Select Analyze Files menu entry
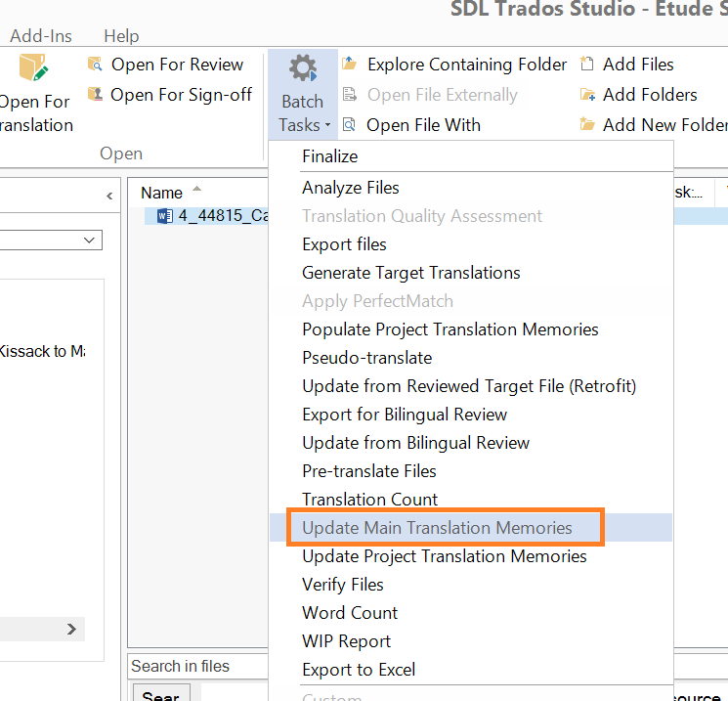Screen dimensions: 728x701 pos(351,188)
